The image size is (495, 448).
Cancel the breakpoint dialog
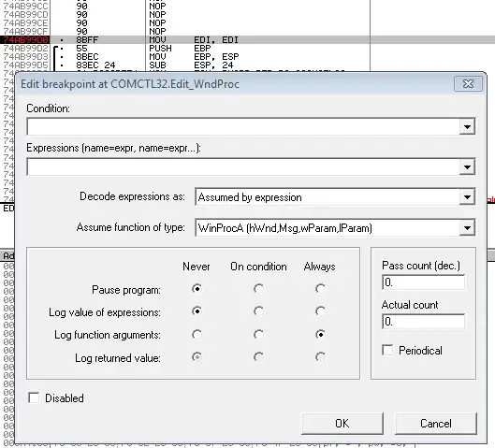(x=436, y=424)
